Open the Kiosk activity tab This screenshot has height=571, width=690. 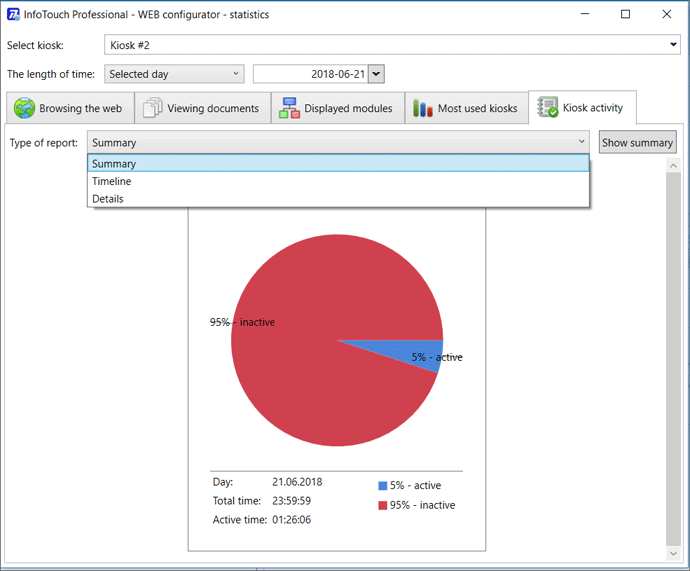pyautogui.click(x=582, y=107)
